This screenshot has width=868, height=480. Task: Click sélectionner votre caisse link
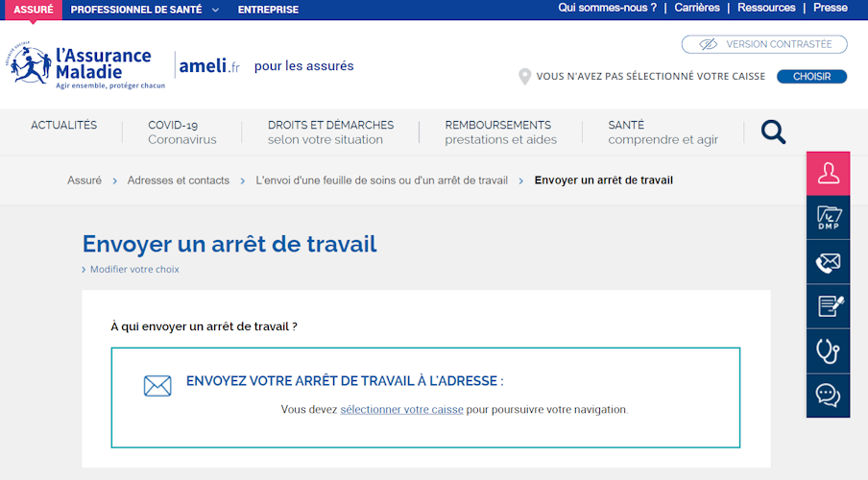pyautogui.click(x=401, y=410)
